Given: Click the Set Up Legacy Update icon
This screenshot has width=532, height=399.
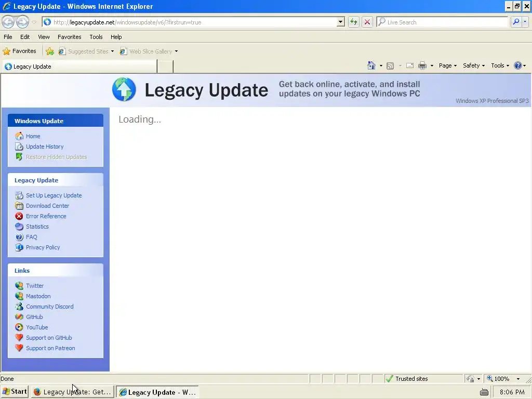Looking at the screenshot, I should (19, 195).
